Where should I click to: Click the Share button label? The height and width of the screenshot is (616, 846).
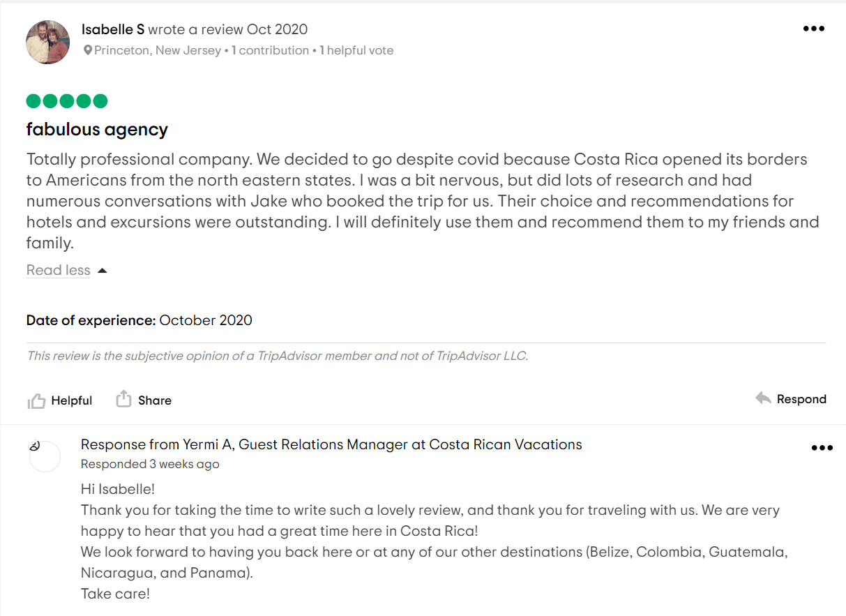155,400
